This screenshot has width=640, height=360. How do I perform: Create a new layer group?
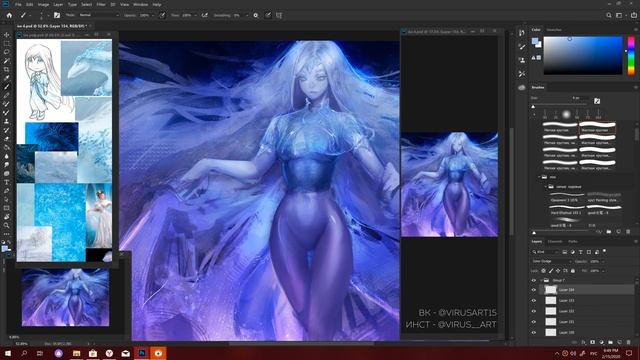pyautogui.click(x=610, y=342)
